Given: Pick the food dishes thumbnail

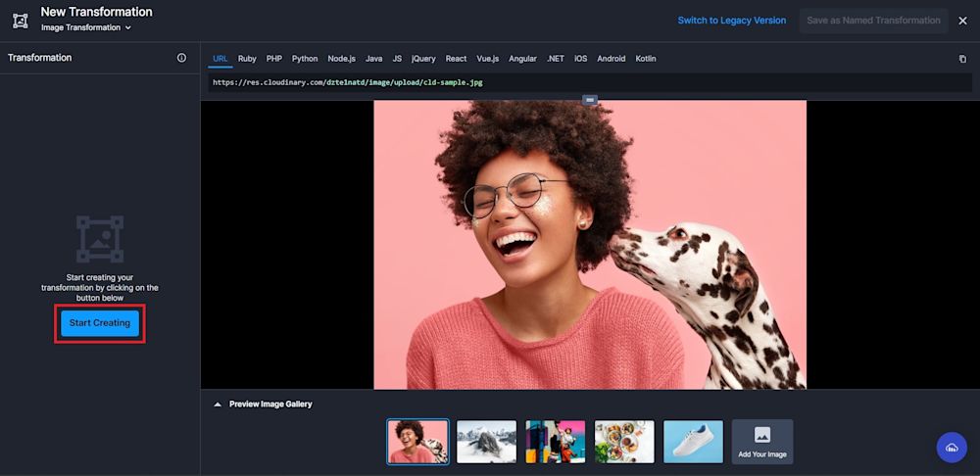Looking at the screenshot, I should coord(624,442).
